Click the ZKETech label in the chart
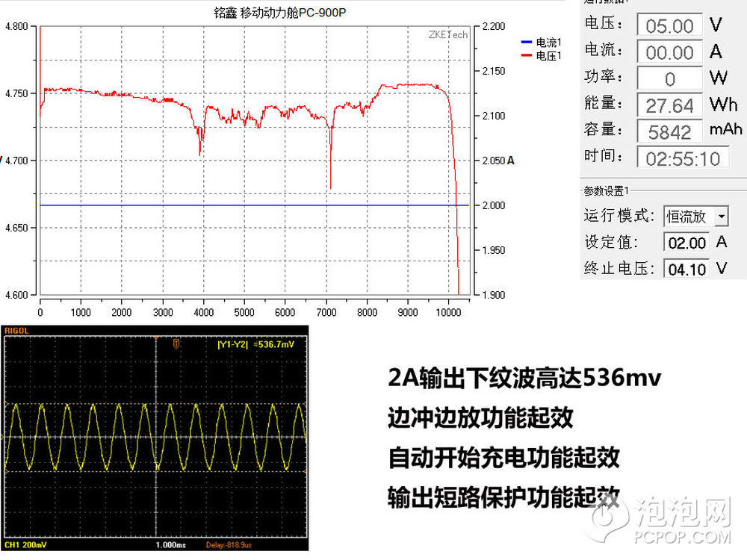The height and width of the screenshot is (560, 747). click(x=447, y=35)
